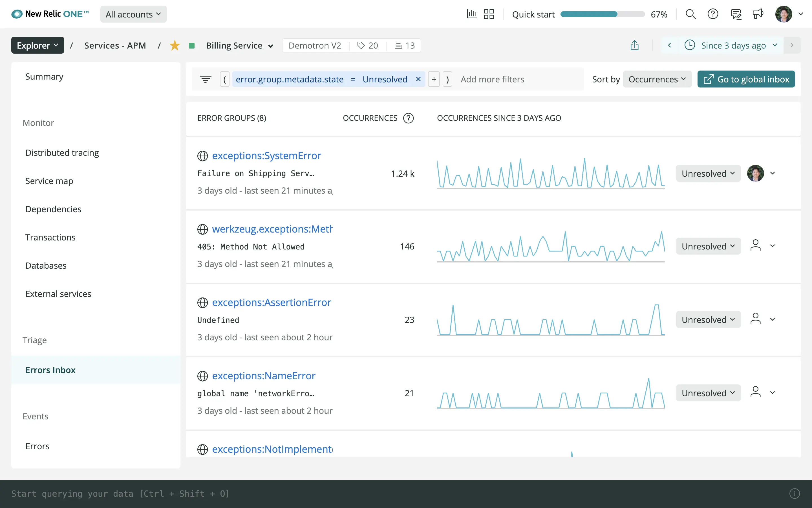Click the plus button in filter group
This screenshot has height=508, width=812.
[434, 79]
